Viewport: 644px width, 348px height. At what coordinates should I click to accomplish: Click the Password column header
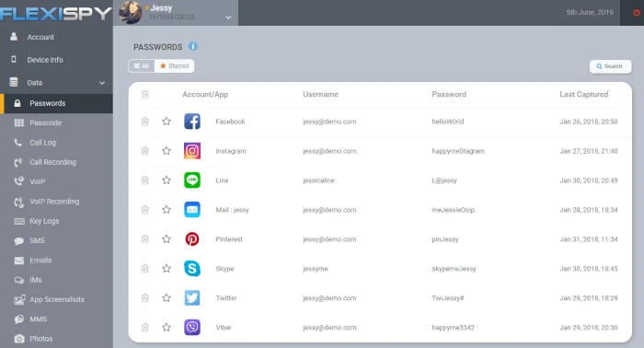(x=449, y=95)
